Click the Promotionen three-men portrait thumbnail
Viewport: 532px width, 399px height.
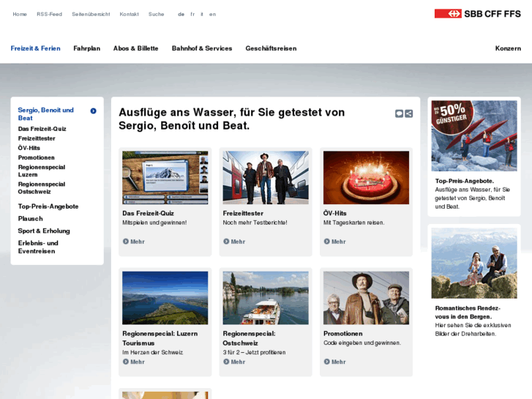(366, 298)
